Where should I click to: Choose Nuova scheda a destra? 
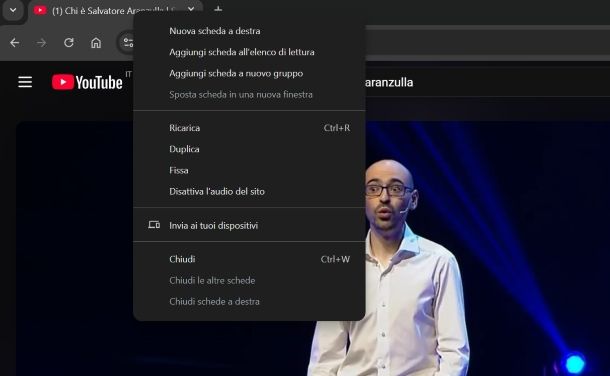pos(249,31)
